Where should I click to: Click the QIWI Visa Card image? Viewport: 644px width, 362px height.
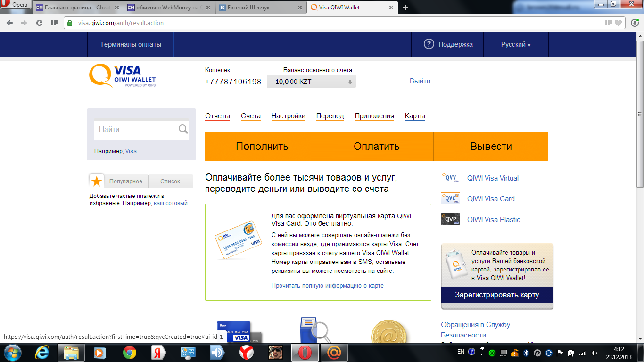[238, 239]
